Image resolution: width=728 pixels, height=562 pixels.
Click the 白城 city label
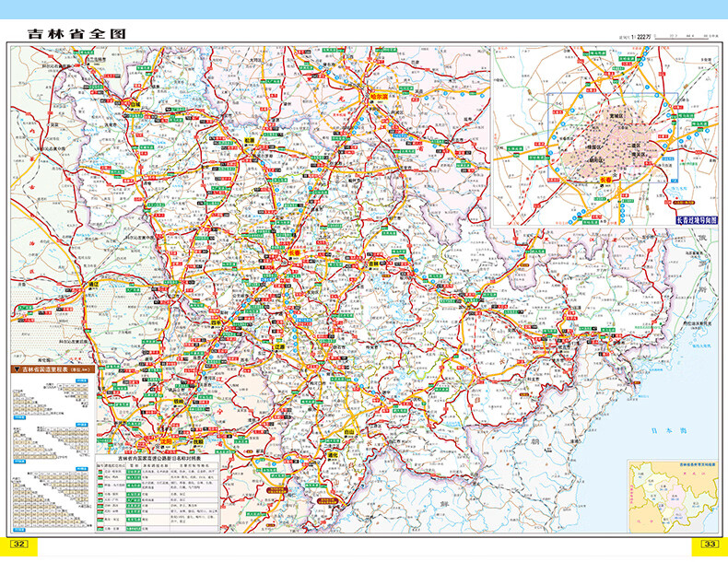[135, 105]
